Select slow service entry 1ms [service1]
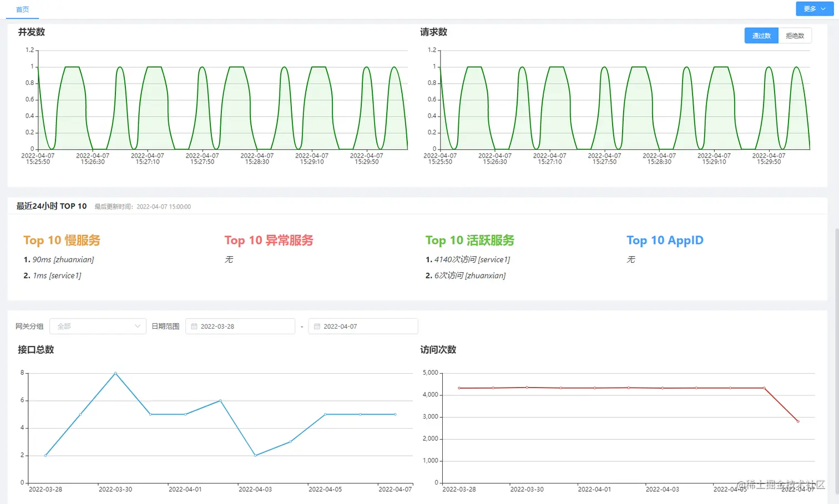 pyautogui.click(x=52, y=276)
